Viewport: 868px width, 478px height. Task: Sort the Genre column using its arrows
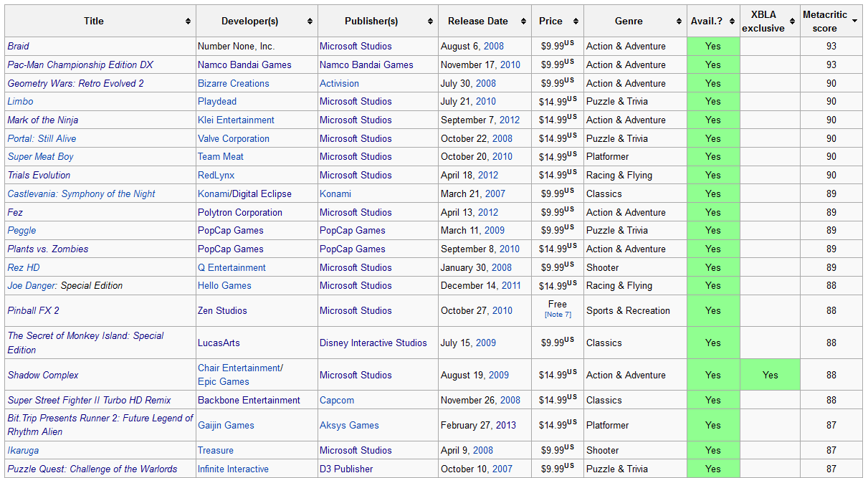(679, 21)
